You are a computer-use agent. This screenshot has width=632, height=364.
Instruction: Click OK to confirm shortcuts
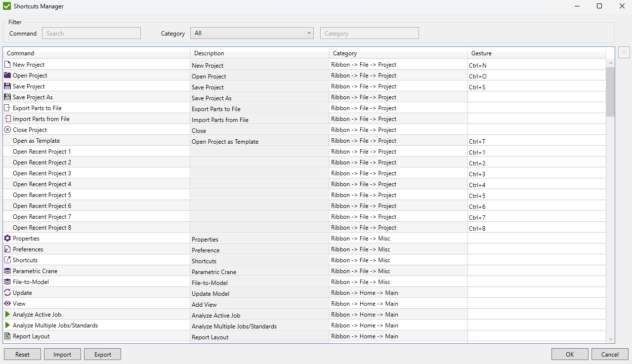coord(570,354)
